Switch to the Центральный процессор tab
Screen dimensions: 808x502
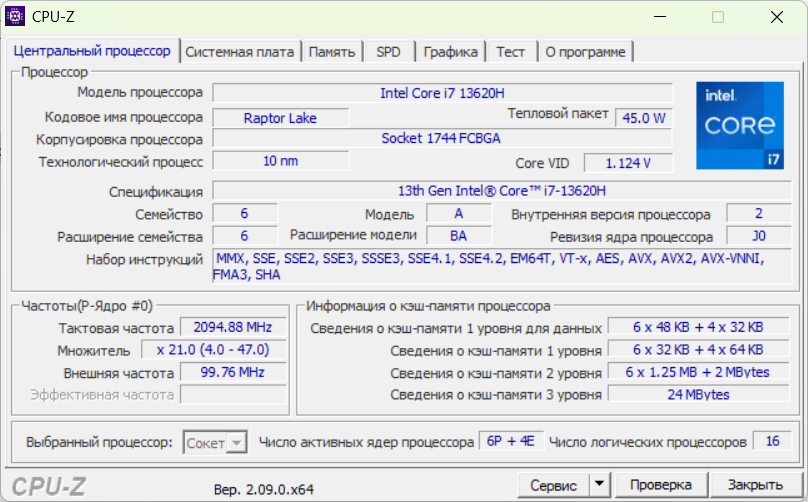[92, 51]
